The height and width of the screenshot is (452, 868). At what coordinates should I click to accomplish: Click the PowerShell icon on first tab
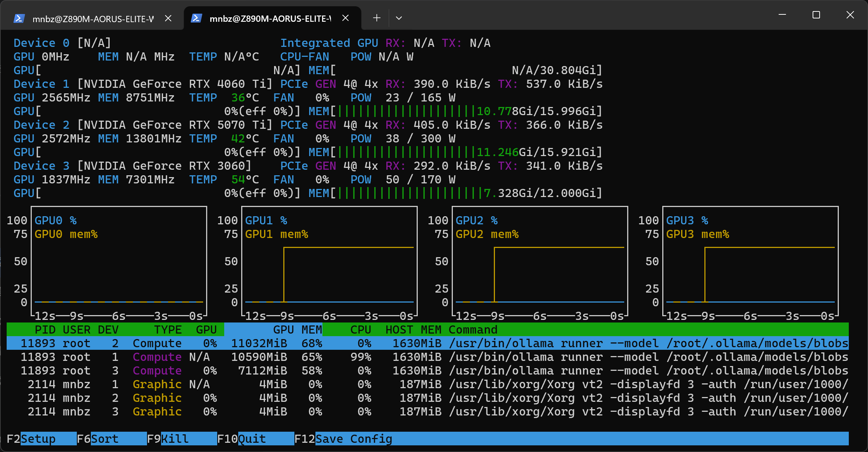pos(19,18)
